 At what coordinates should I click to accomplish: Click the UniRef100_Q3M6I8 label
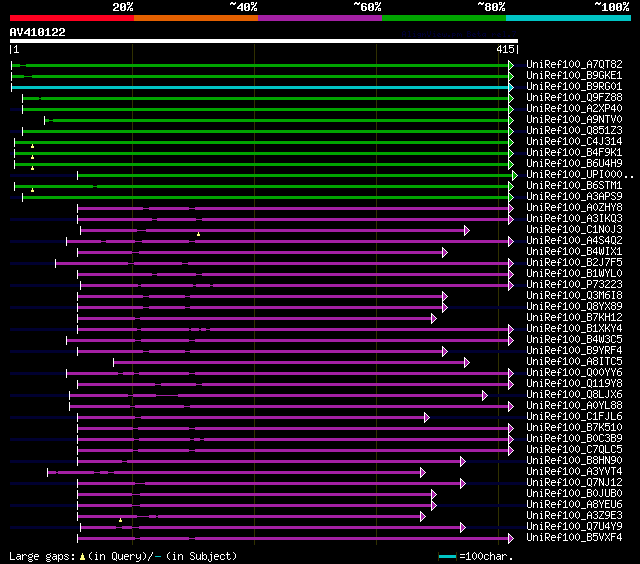pyautogui.click(x=574, y=295)
